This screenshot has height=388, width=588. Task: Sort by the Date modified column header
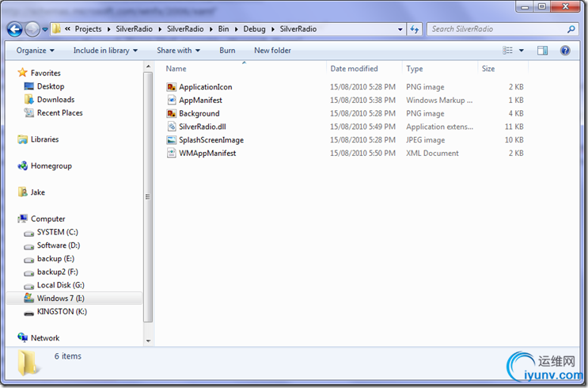(x=354, y=69)
